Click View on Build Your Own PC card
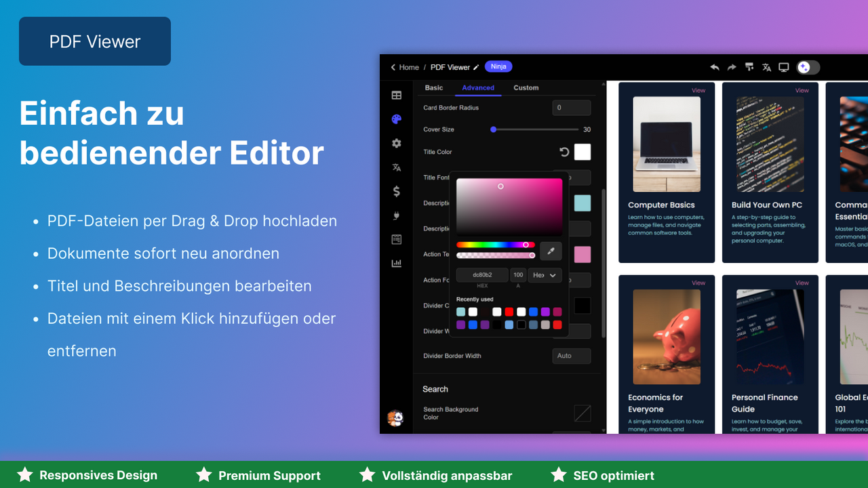 coord(802,90)
